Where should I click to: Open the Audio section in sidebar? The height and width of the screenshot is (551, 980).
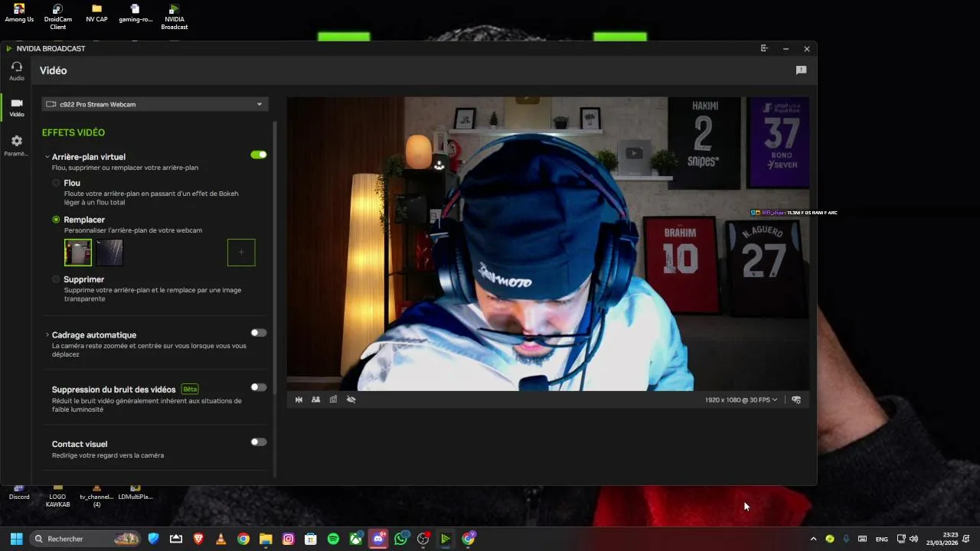click(x=17, y=70)
